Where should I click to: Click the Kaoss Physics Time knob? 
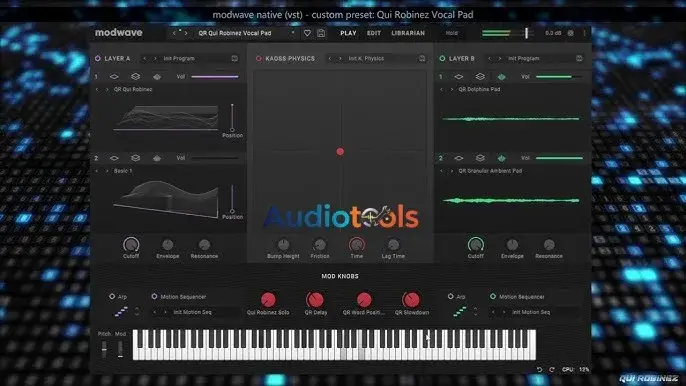click(357, 245)
